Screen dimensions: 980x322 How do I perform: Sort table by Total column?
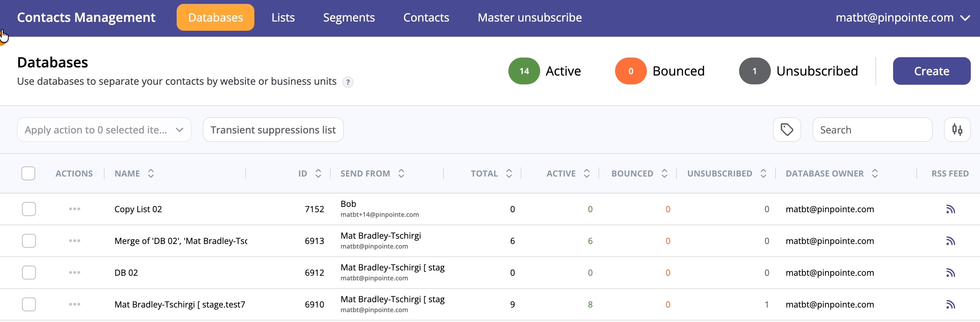(x=509, y=173)
